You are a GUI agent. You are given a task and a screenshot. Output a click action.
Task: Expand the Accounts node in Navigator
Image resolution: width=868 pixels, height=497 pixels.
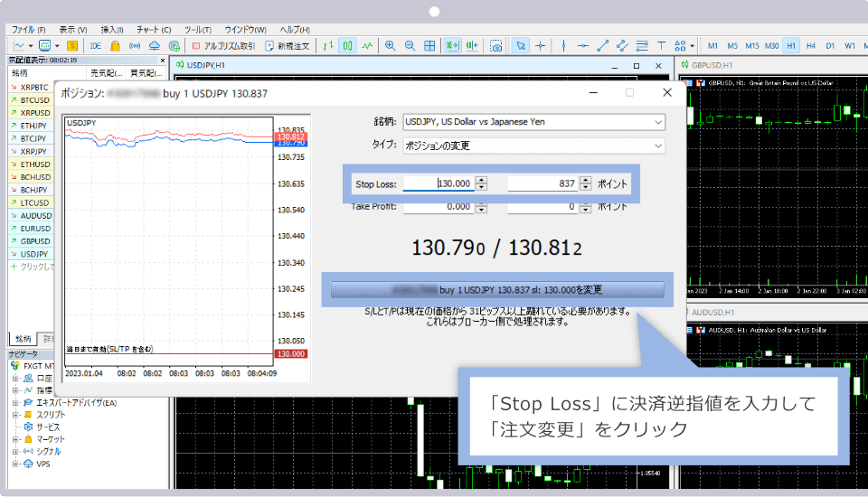click(x=15, y=379)
